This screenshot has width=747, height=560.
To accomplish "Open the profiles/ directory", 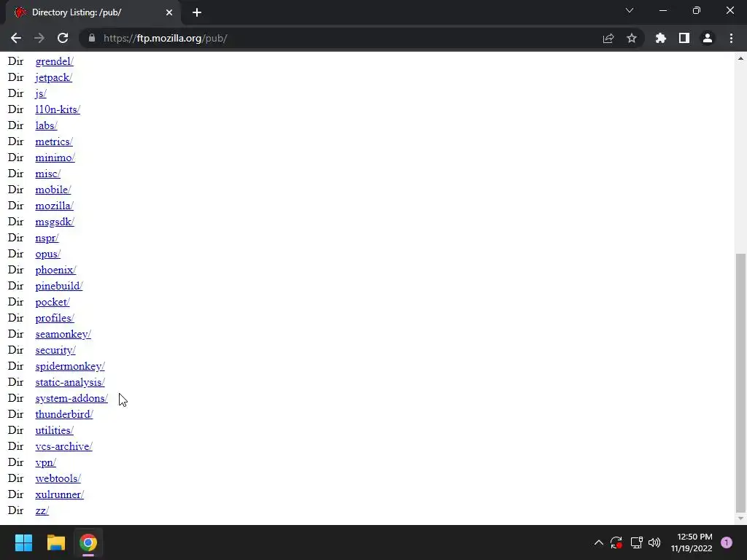I will (x=54, y=318).
